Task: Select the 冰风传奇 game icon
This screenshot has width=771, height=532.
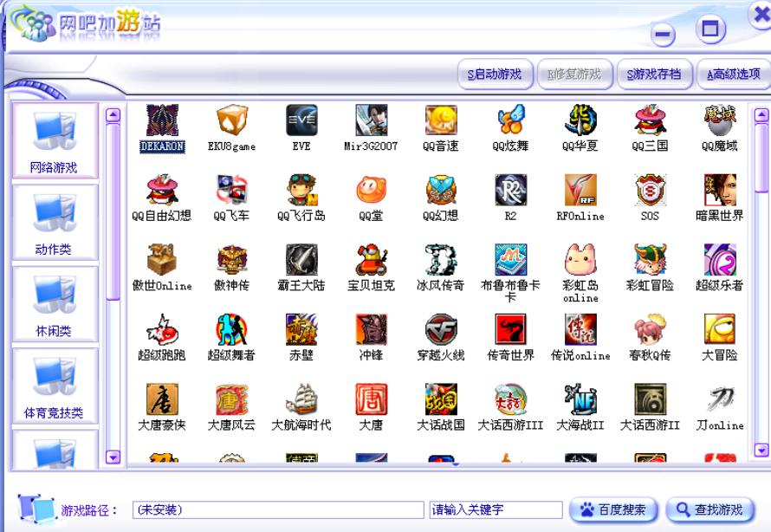Action: pyautogui.click(x=441, y=260)
